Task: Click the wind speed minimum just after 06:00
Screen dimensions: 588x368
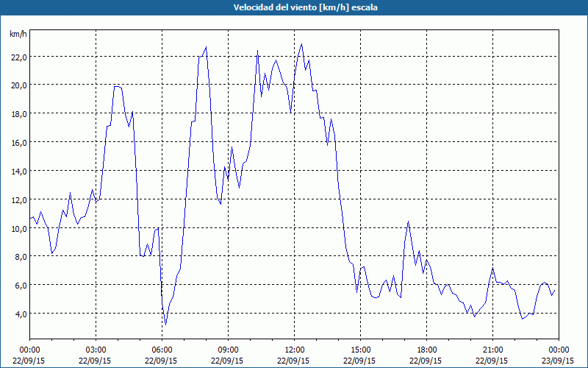Action: pos(166,325)
